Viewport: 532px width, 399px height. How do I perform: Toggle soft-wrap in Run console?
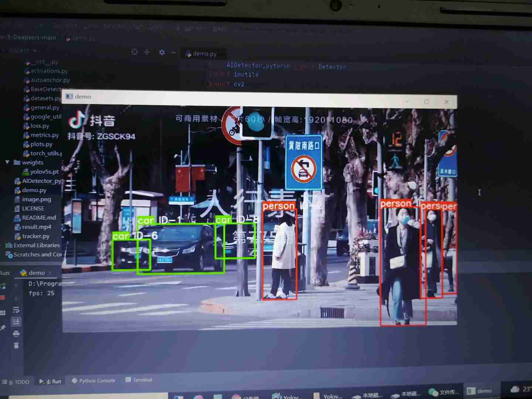pos(16,310)
